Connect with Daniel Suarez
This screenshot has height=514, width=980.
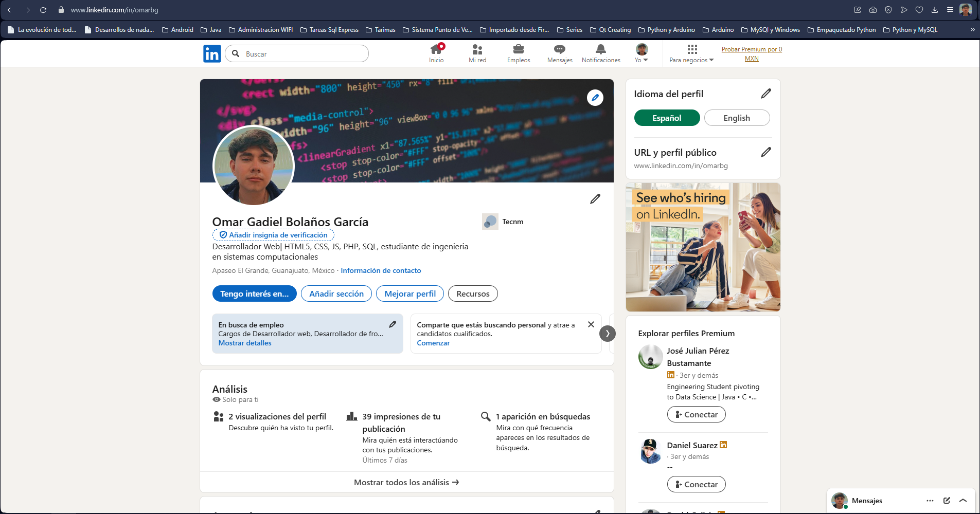pyautogui.click(x=696, y=484)
